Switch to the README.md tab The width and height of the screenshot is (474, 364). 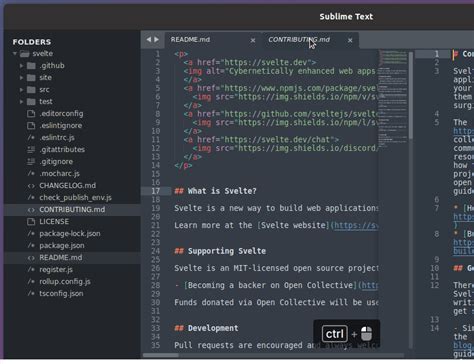(190, 40)
